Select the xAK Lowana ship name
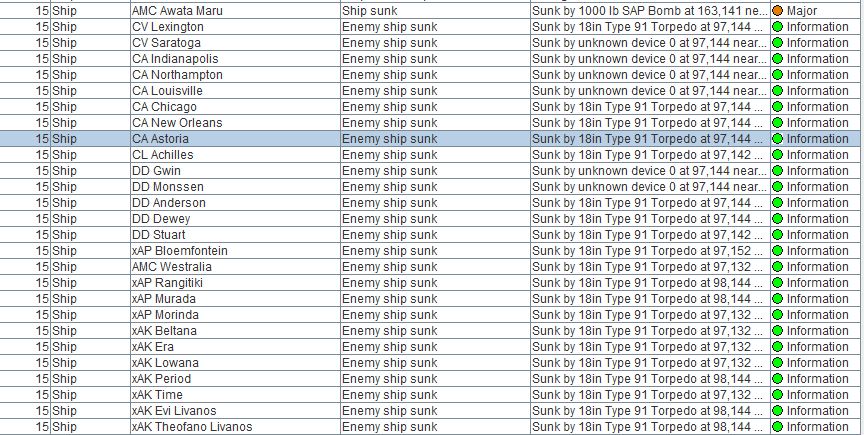 coord(165,362)
